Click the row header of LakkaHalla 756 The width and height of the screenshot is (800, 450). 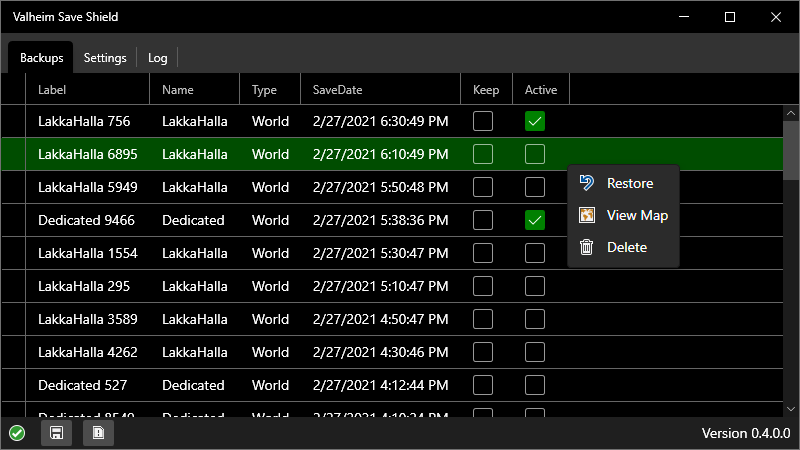tap(13, 121)
